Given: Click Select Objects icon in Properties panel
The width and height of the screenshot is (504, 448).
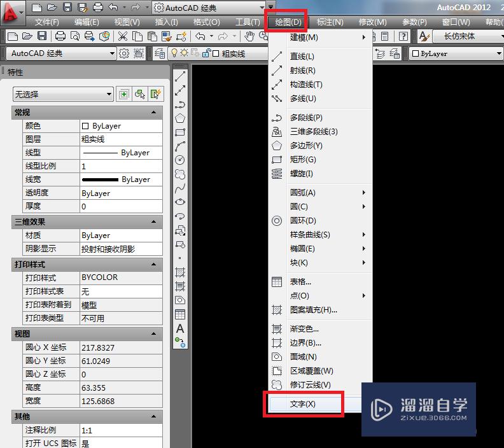Looking at the screenshot, I should pos(140,94).
